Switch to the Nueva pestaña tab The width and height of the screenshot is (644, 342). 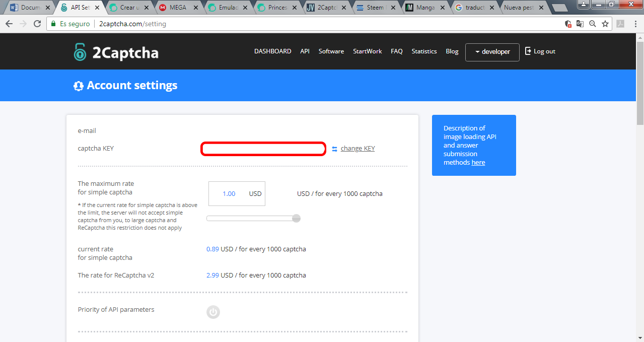pyautogui.click(x=524, y=8)
